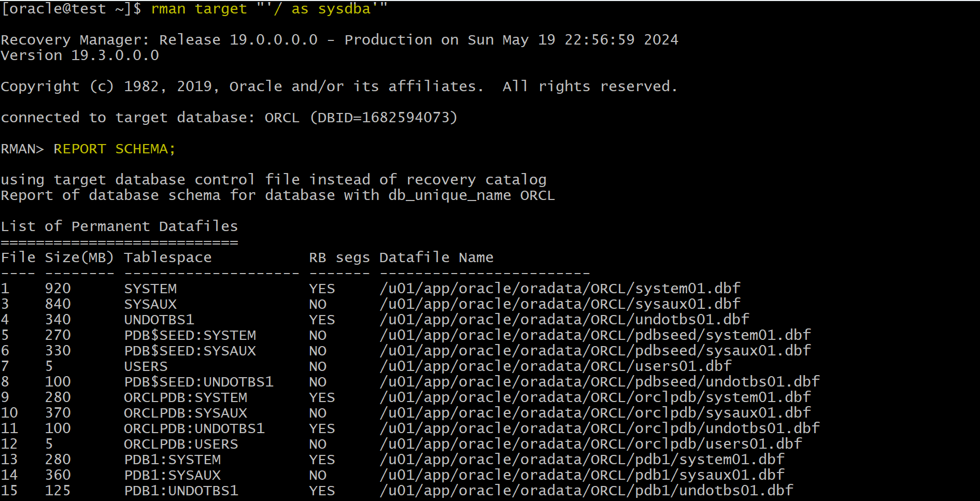Click the ORCLPDB:UNDOTBS1 tablespace name

click(194, 428)
